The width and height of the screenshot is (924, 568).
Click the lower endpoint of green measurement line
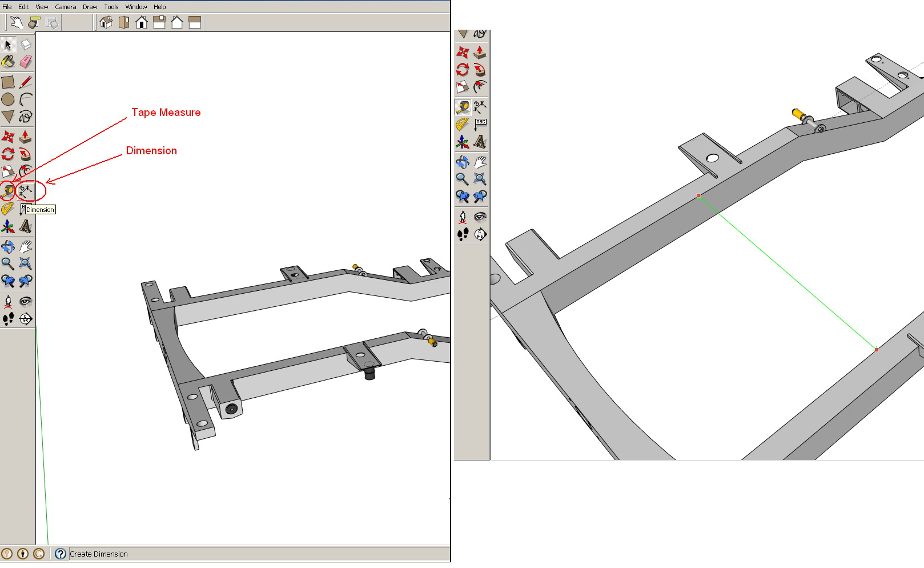pyautogui.click(x=877, y=349)
